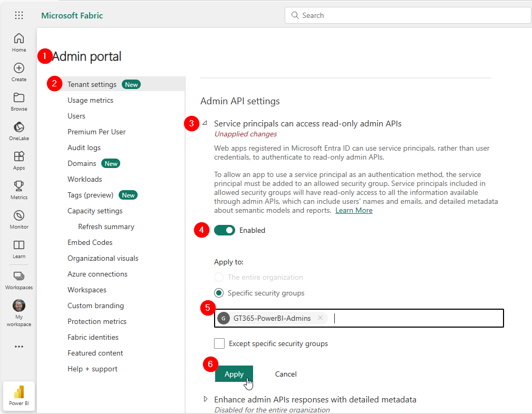Click the Create plus icon
This screenshot has height=414, width=532.
(x=19, y=72)
